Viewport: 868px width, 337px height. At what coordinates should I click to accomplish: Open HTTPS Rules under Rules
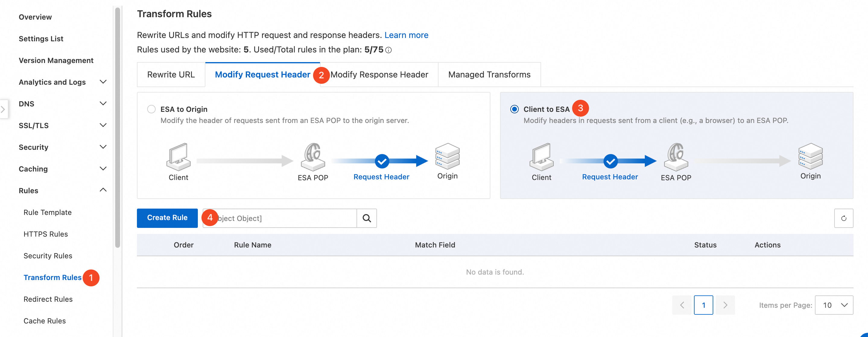(x=46, y=234)
